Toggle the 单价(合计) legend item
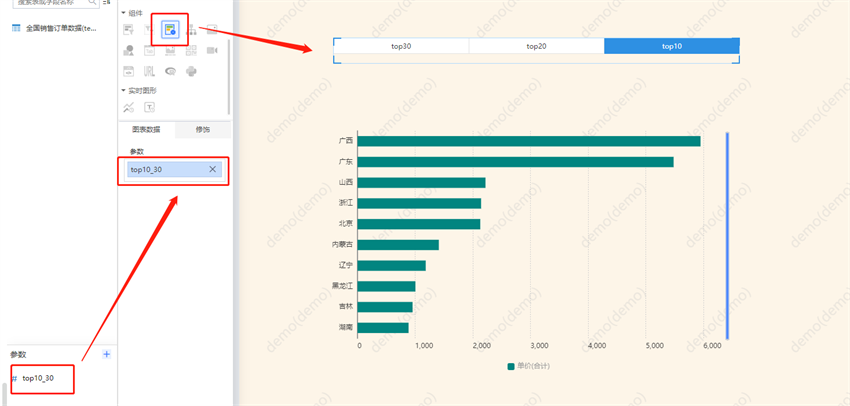This screenshot has width=850, height=406. coord(535,366)
